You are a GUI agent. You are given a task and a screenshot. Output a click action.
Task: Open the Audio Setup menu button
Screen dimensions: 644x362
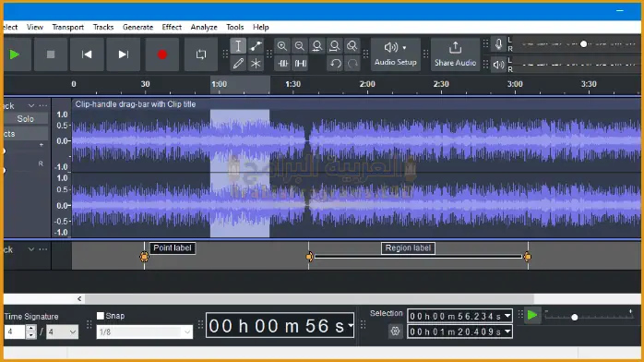click(x=396, y=54)
